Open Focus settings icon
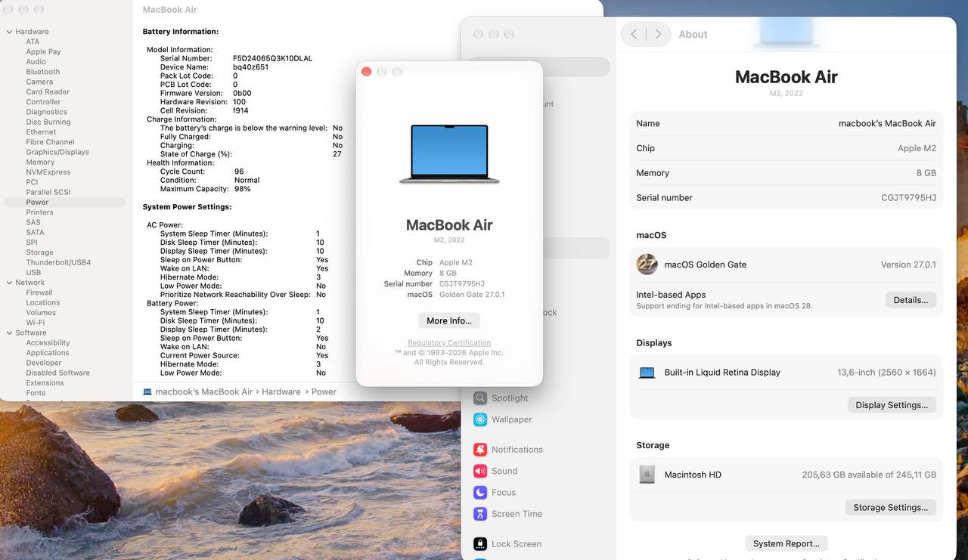The width and height of the screenshot is (968, 560). (x=480, y=492)
